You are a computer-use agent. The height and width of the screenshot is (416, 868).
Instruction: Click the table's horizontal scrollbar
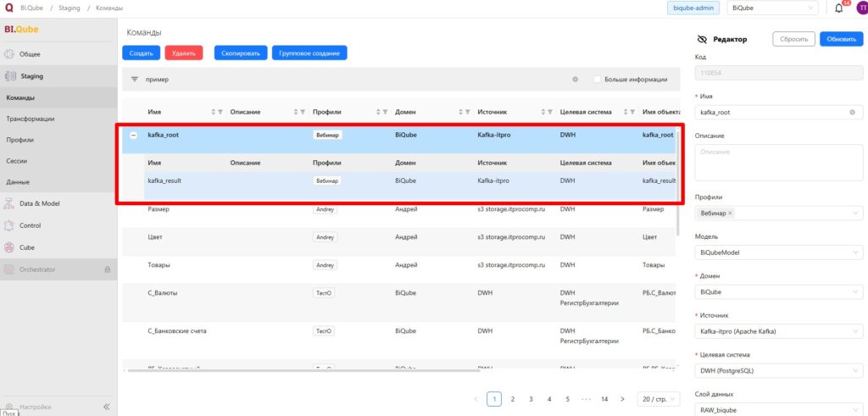point(303,370)
